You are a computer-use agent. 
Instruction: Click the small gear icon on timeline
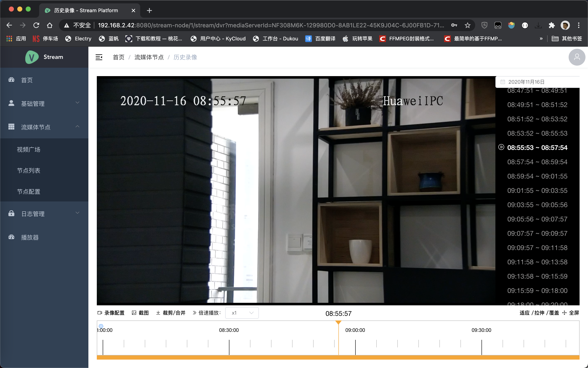point(101,326)
